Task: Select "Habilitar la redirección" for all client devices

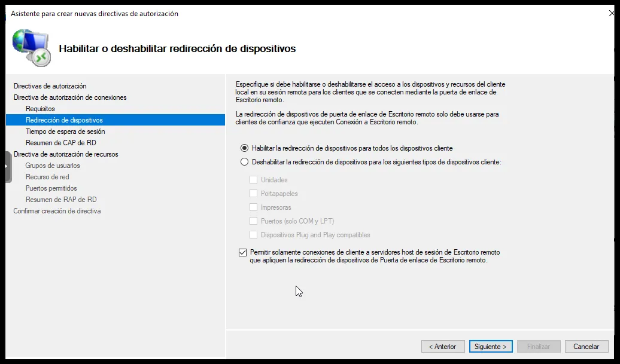Action: click(244, 148)
